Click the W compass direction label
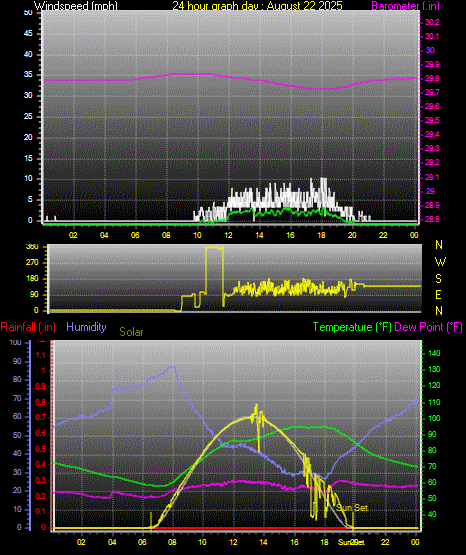Image resolution: width=466 pixels, height=555 pixels. [440, 262]
